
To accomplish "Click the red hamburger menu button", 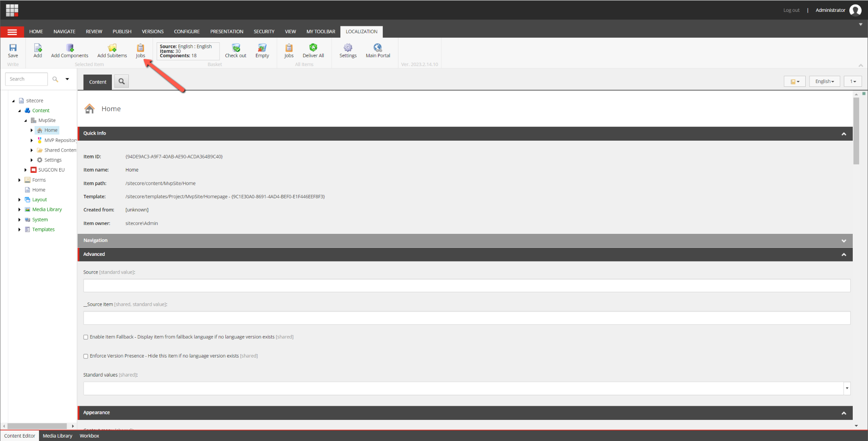I will [x=12, y=32].
